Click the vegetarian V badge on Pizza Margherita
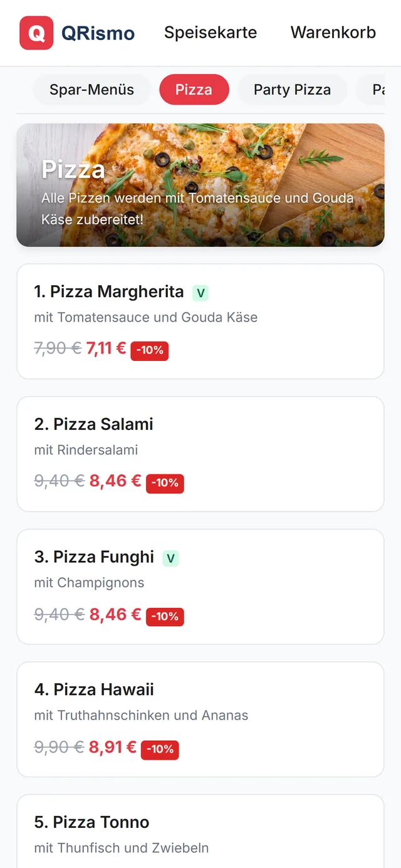Viewport: 401px width, 868px height. [200, 293]
